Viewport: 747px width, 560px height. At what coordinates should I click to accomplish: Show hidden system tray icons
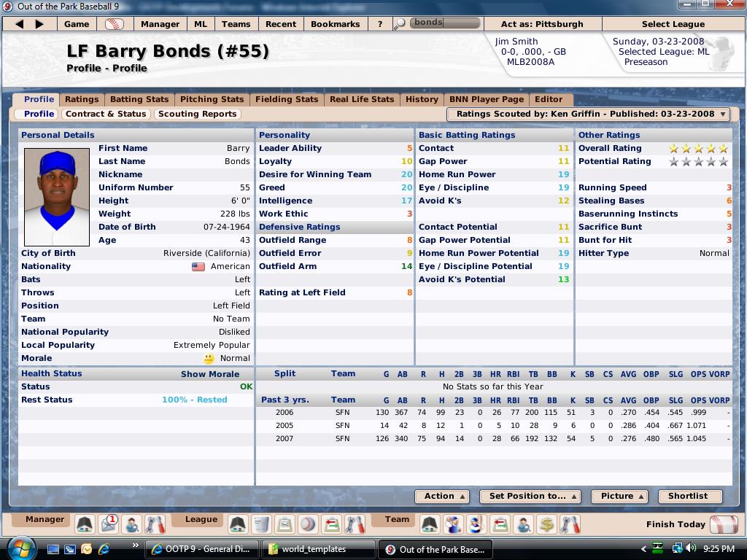click(x=643, y=549)
